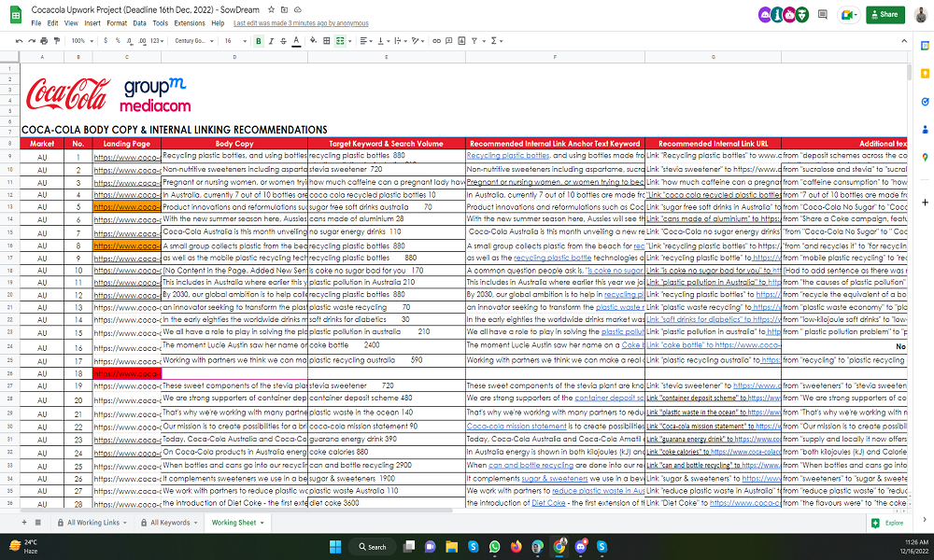Click the Explore button

[887, 523]
